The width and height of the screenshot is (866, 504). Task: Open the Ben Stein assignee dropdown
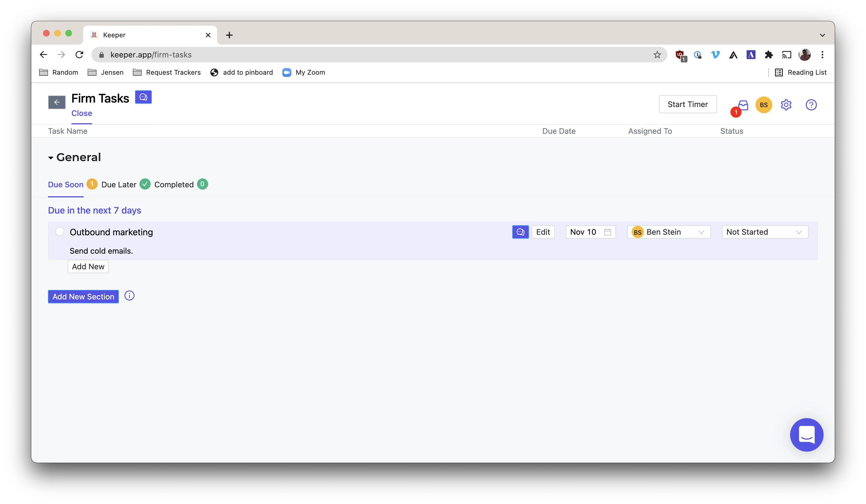[669, 232]
